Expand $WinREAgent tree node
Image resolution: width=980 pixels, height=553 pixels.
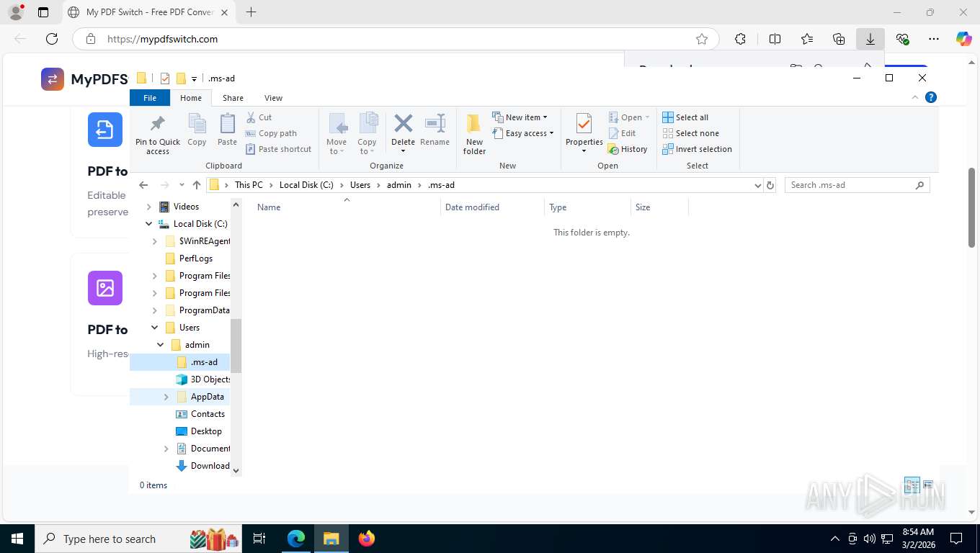click(x=155, y=241)
